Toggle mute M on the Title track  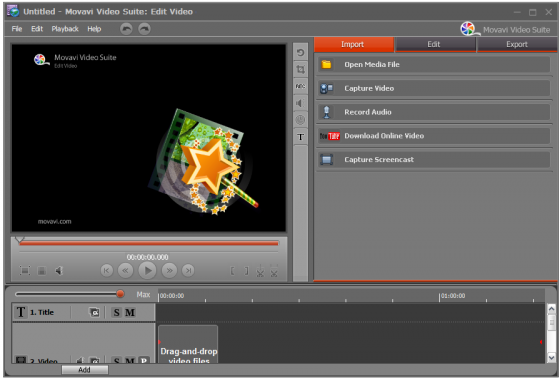[130, 313]
